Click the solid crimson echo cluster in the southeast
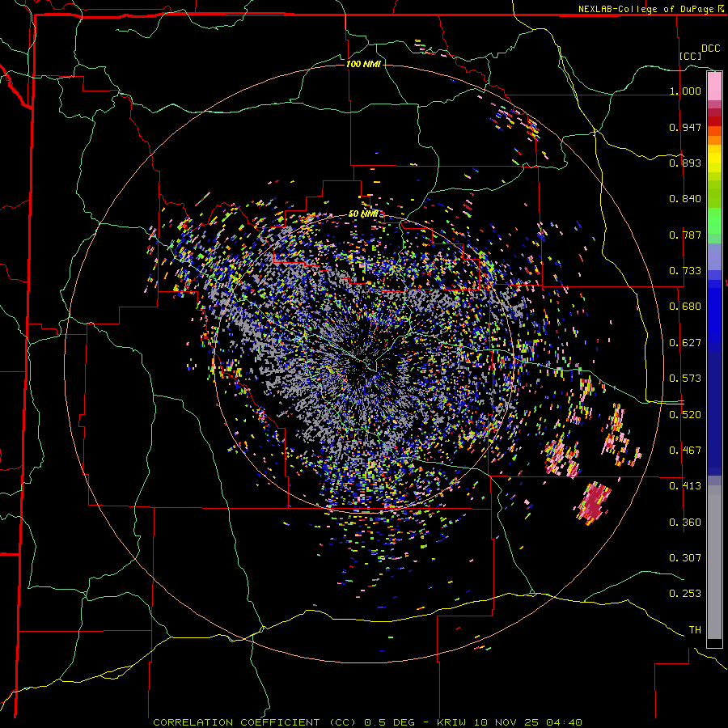 (x=595, y=503)
